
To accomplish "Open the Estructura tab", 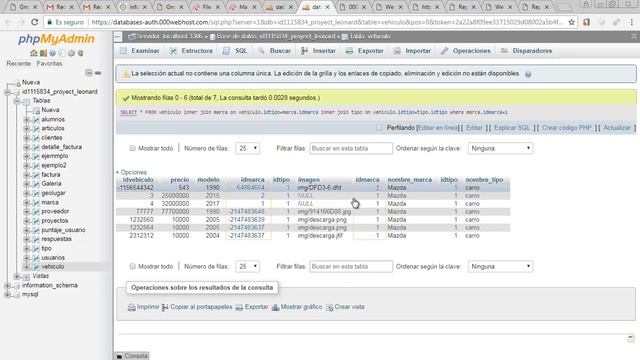I will point(191,51).
